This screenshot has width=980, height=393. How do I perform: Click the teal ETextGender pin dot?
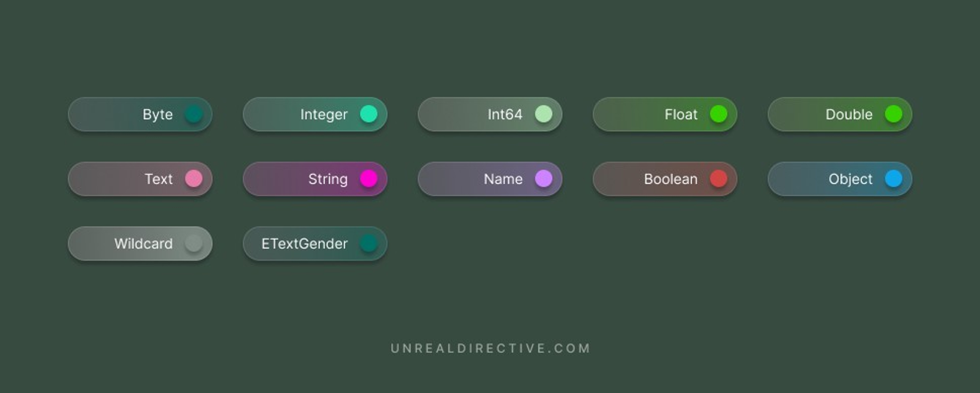pos(369,243)
